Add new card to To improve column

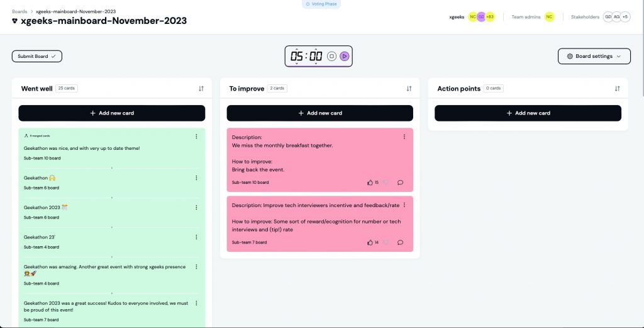pos(319,113)
